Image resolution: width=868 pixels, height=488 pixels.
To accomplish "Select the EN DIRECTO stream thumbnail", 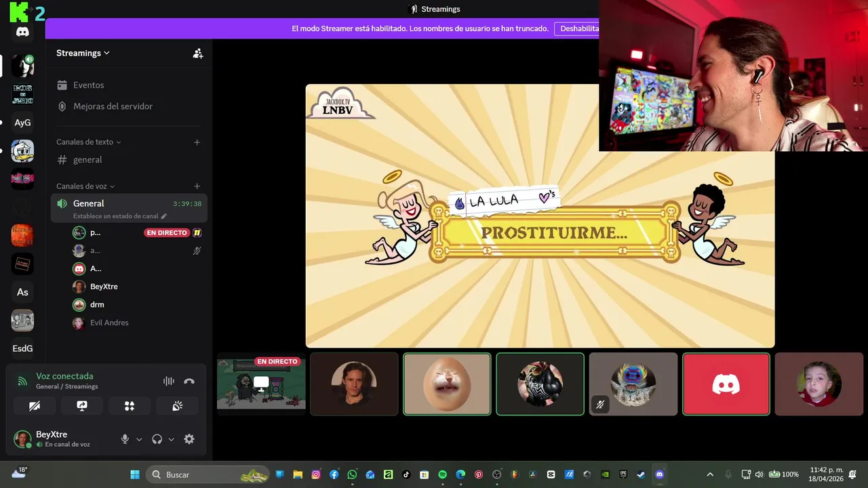I will pyautogui.click(x=261, y=384).
